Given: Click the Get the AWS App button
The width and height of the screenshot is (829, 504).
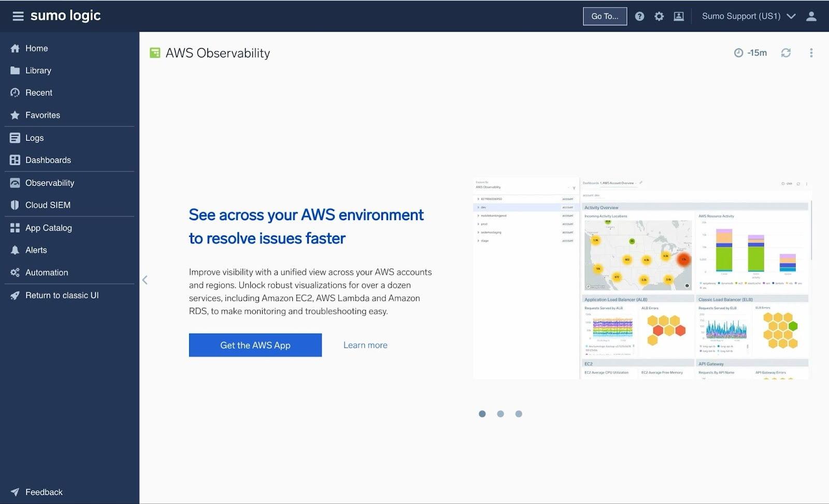Looking at the screenshot, I should (255, 345).
